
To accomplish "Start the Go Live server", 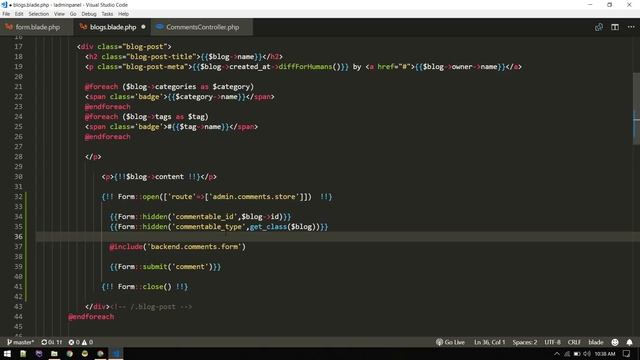I will coord(450,342).
